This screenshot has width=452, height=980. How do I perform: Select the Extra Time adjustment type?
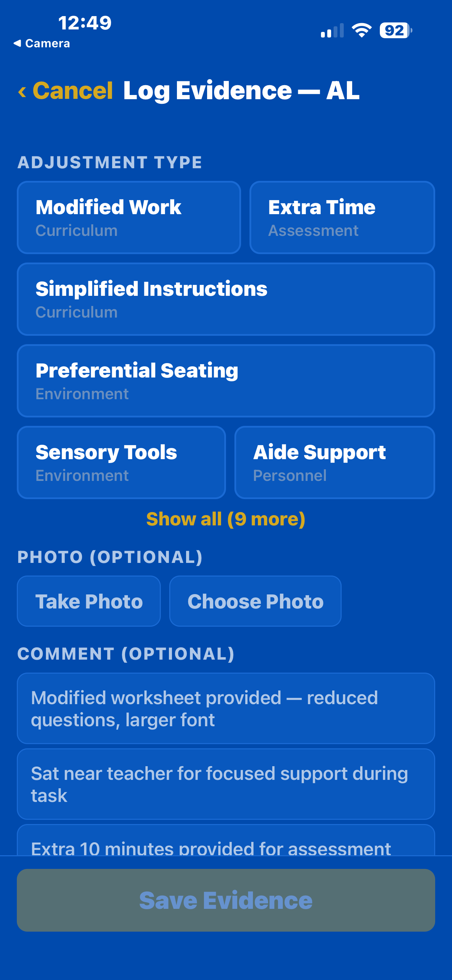click(341, 217)
